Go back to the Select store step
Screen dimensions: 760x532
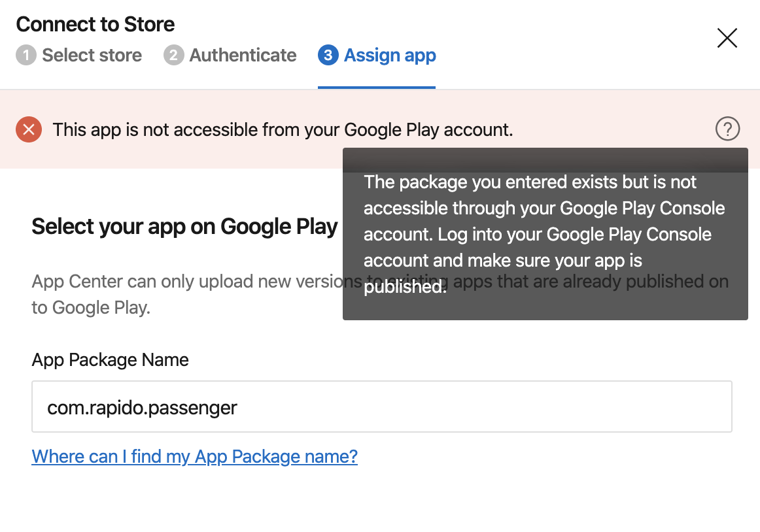pyautogui.click(x=92, y=56)
